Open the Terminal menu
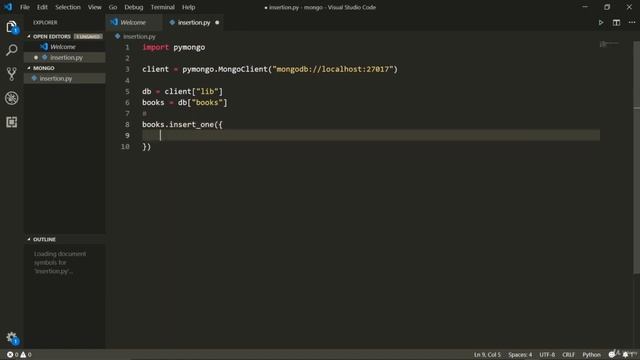The width and height of the screenshot is (640, 360). click(162, 7)
